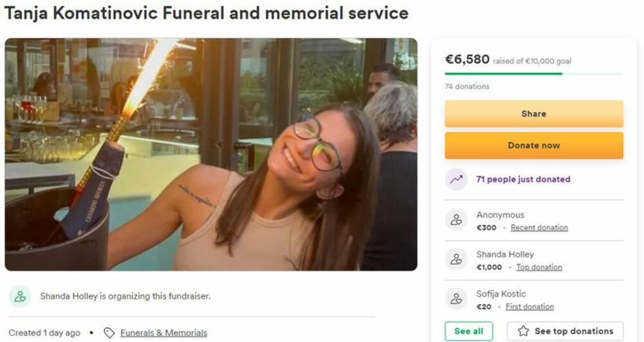Click the star icon in See top donations
The width and height of the screenshot is (644, 342).
[524, 331]
